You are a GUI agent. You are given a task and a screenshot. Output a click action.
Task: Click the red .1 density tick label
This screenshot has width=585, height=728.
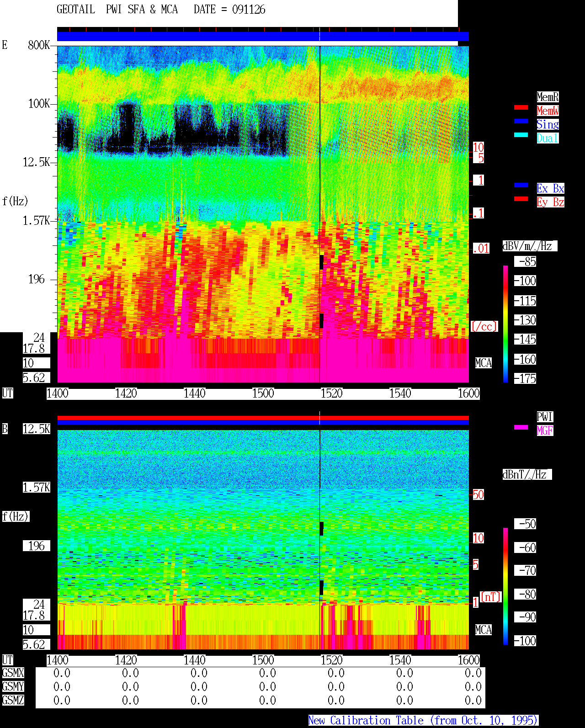click(x=478, y=213)
